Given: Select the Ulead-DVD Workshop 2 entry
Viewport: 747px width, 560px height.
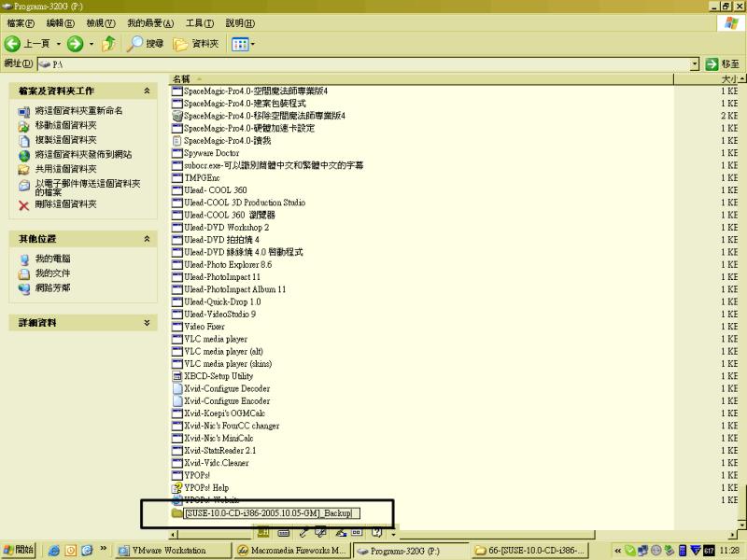Looking at the screenshot, I should point(226,227).
